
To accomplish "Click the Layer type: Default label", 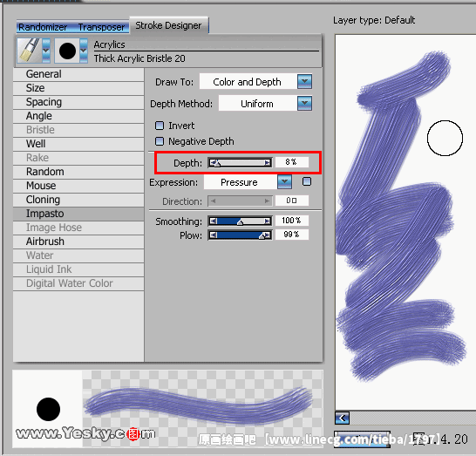I will 374,20.
